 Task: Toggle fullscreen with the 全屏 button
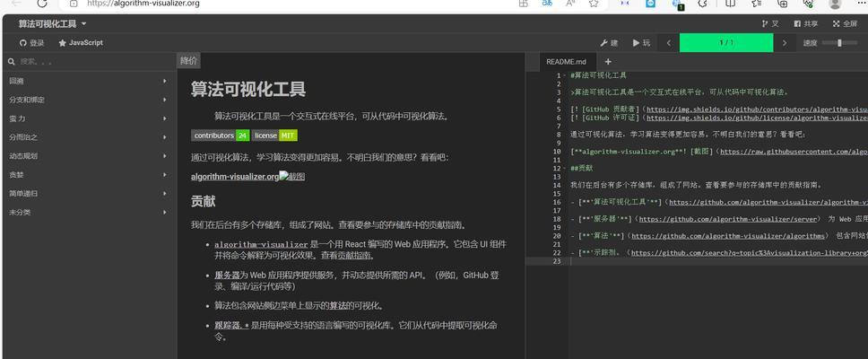click(845, 24)
